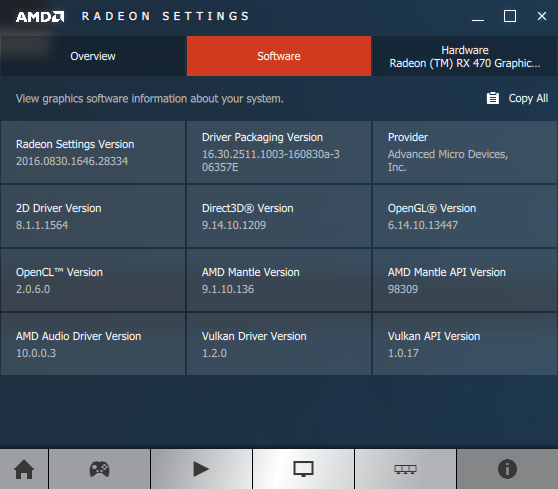The width and height of the screenshot is (558, 489).
Task: Click the OpenGL Version label
Action: tap(432, 208)
